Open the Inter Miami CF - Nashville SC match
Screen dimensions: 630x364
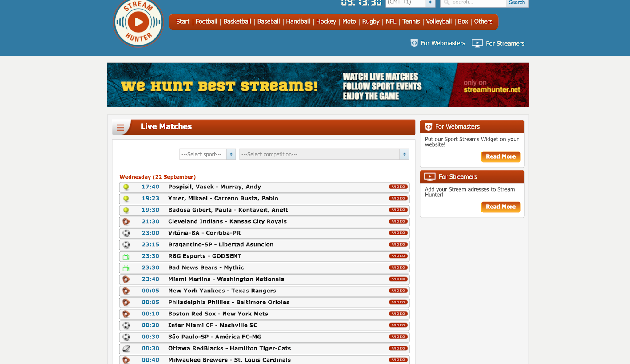point(213,325)
